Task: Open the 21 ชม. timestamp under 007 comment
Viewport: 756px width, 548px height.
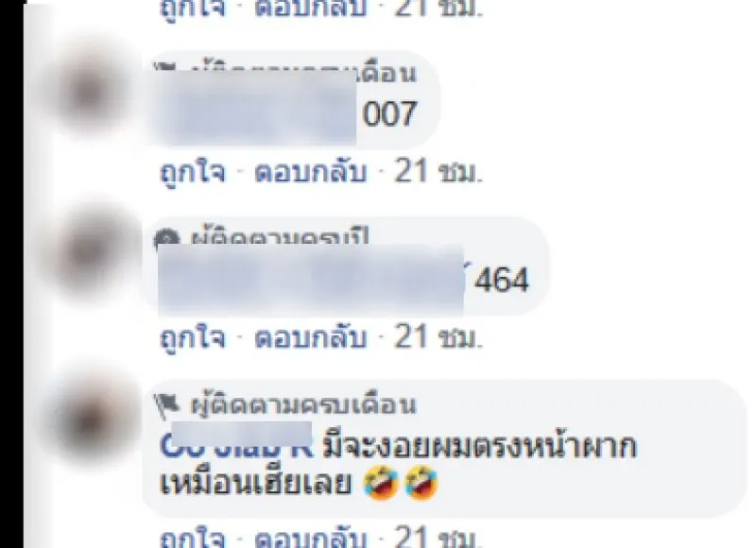Action: tap(438, 172)
